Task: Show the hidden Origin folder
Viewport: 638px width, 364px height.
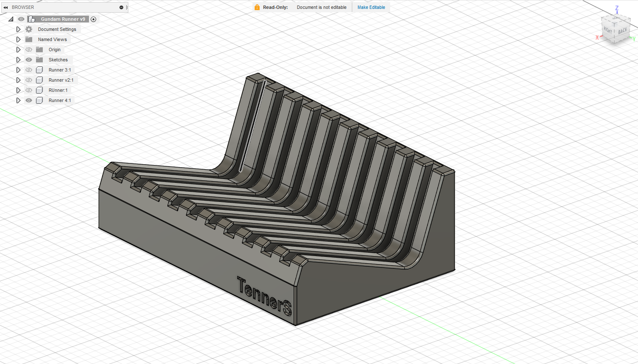Action: tap(29, 50)
